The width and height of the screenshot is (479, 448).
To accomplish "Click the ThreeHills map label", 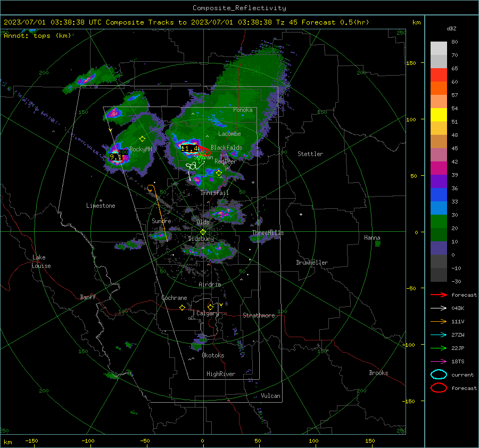I will point(268,233).
